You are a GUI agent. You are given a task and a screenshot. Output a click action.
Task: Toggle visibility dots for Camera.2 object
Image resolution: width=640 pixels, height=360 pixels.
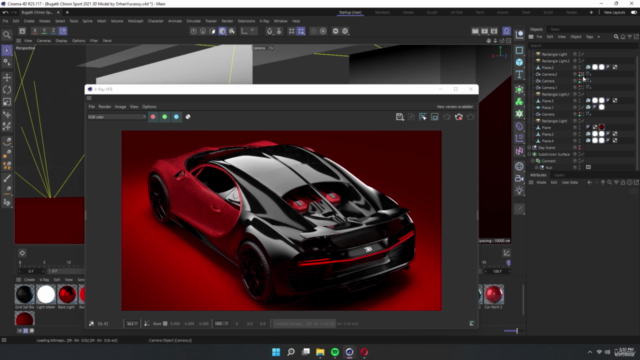pos(580,74)
